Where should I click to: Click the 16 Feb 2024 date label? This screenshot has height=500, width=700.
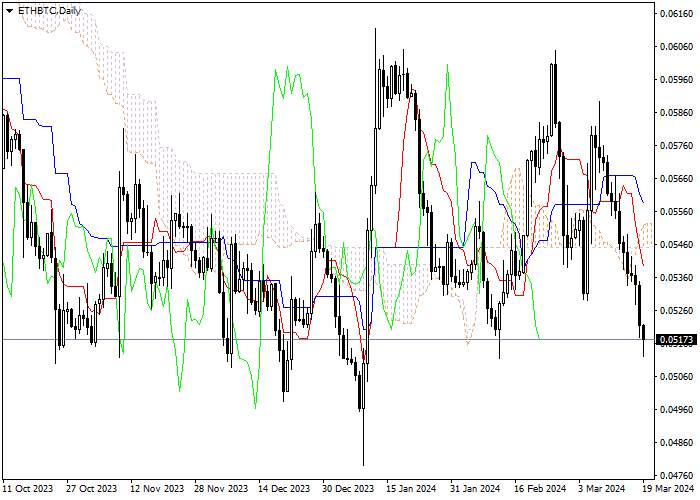(x=540, y=489)
